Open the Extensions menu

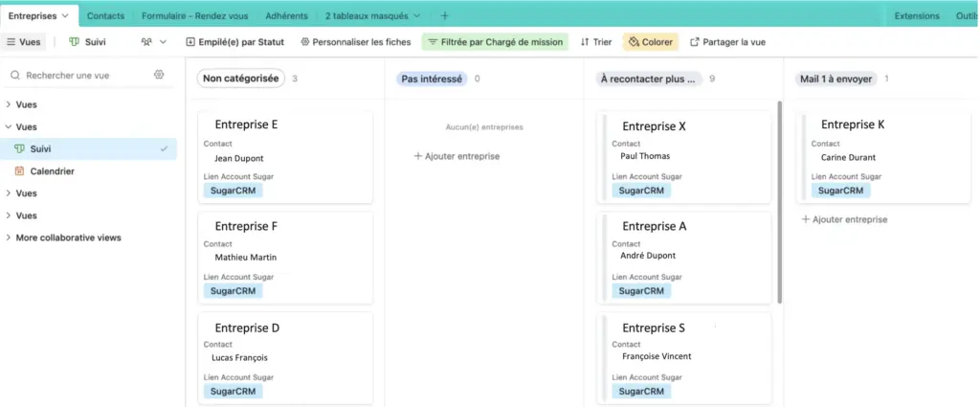coord(916,15)
